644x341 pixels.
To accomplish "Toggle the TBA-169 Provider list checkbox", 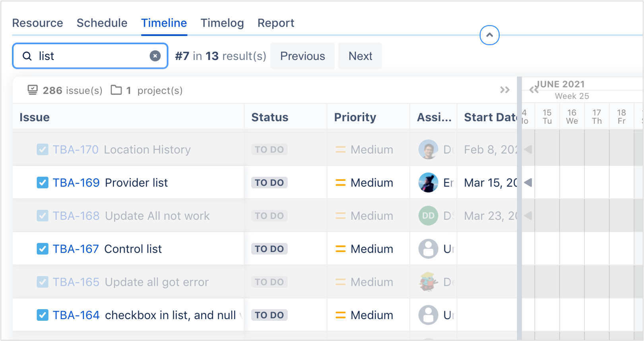I will click(43, 183).
